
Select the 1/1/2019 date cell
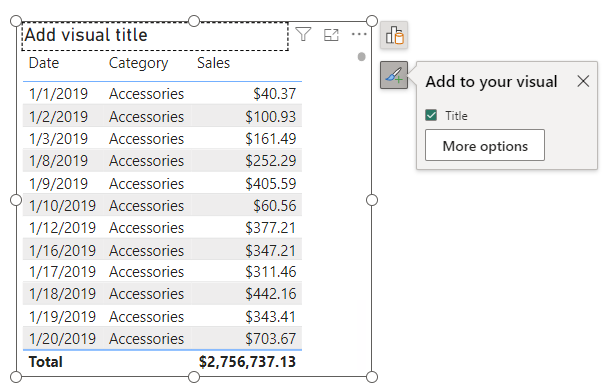59,94
